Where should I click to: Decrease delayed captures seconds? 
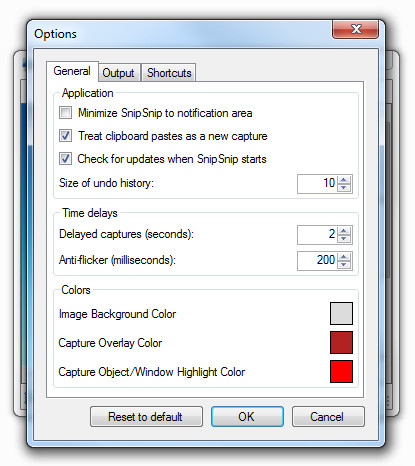344,239
